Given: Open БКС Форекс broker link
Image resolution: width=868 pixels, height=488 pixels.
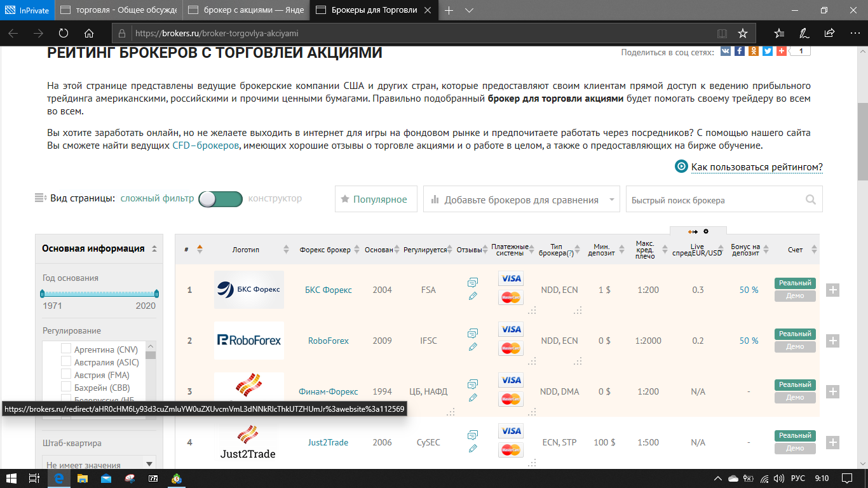Looking at the screenshot, I should (329, 290).
